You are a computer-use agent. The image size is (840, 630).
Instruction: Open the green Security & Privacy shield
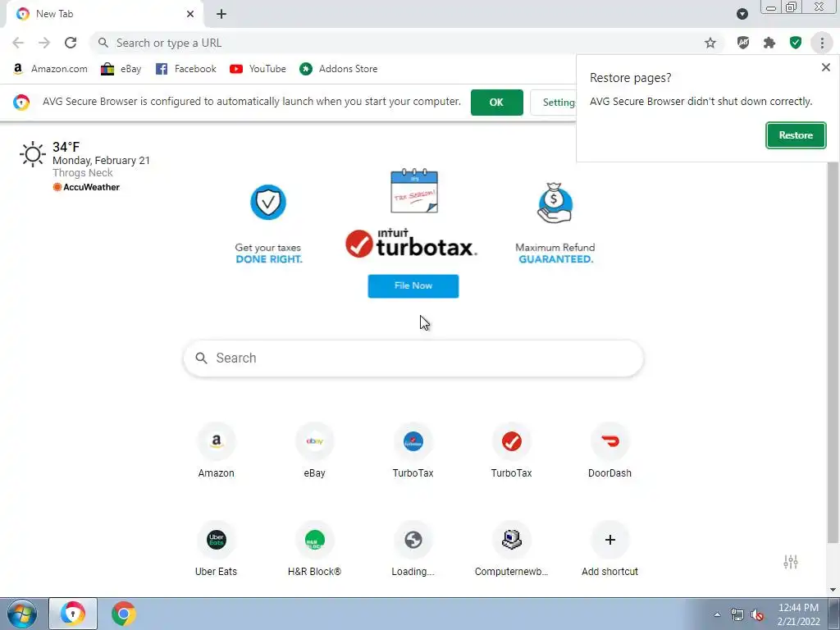tap(796, 43)
